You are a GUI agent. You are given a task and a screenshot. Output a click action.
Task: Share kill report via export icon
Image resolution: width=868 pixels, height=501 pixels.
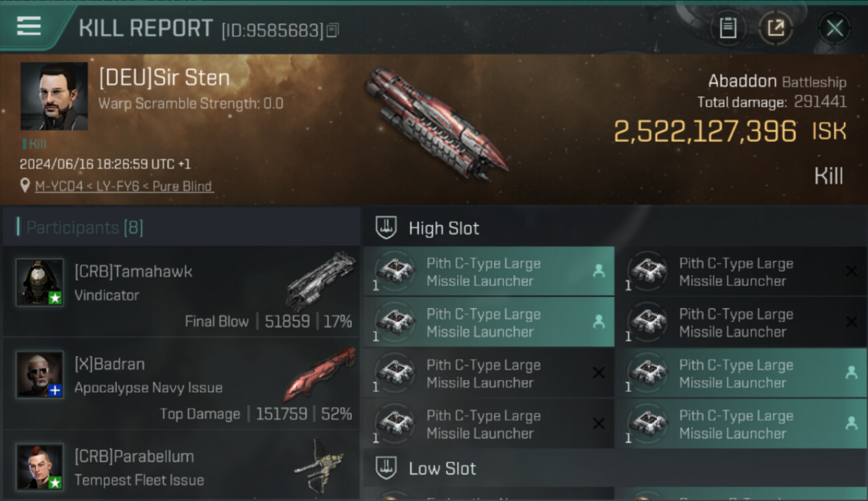[776, 28]
